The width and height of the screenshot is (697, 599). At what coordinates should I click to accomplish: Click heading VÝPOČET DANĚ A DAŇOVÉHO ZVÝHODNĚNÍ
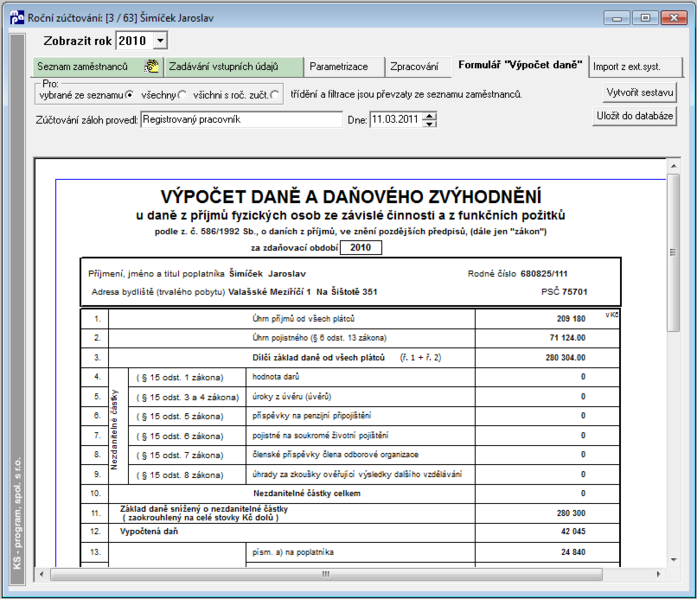coord(351,196)
